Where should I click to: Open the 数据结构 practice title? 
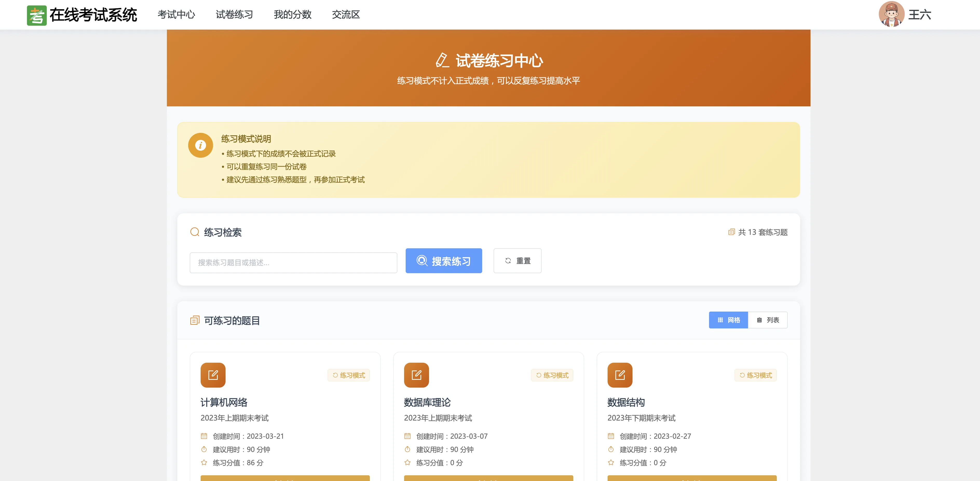[626, 402]
